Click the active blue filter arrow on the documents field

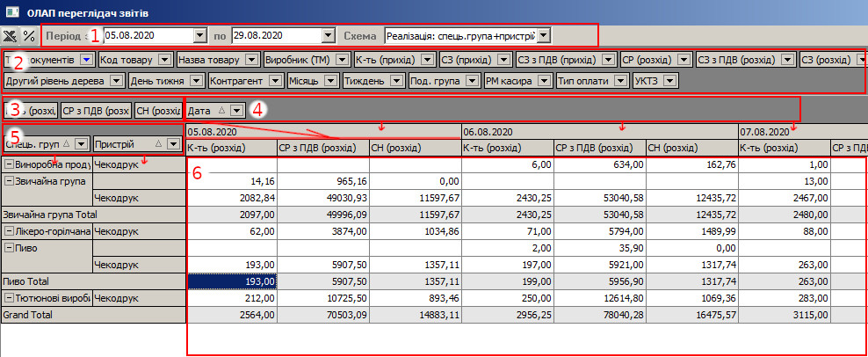coord(86,60)
